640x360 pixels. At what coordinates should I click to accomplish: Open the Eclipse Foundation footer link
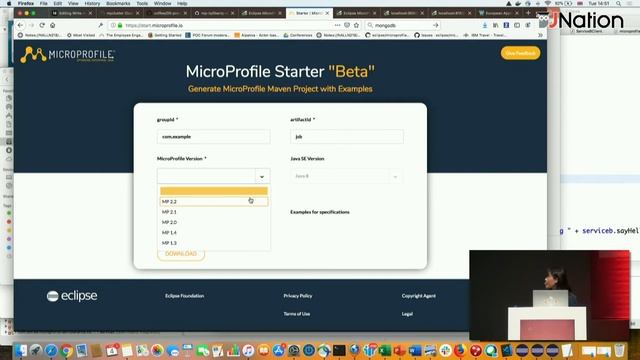click(x=184, y=296)
